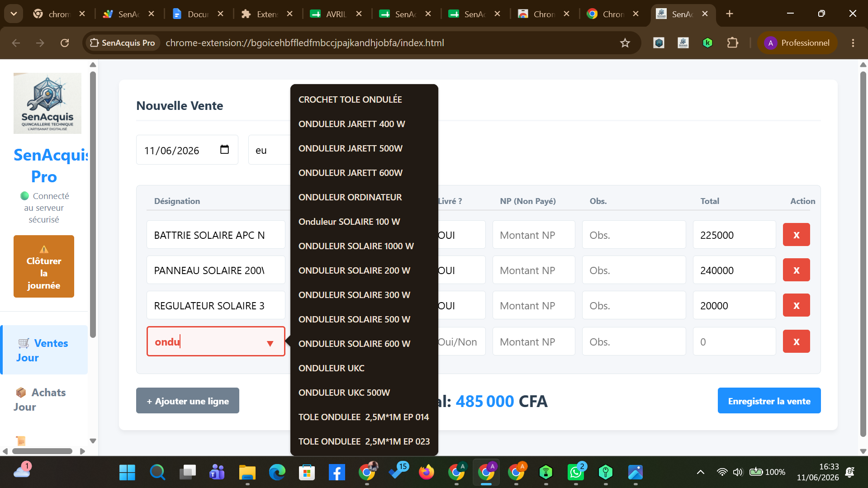Open Windows taskbar search

click(157, 472)
